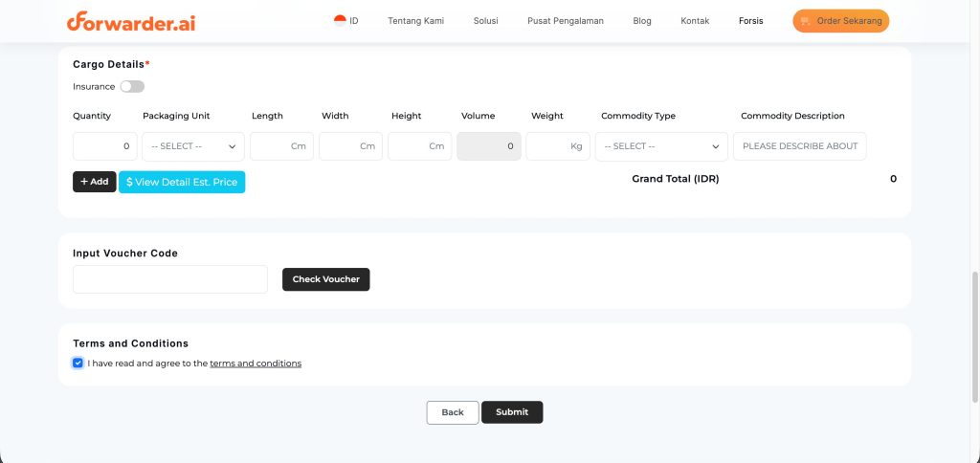Uncheck the terms and conditions agreement checkbox
The height and width of the screenshot is (463, 980).
78,363
